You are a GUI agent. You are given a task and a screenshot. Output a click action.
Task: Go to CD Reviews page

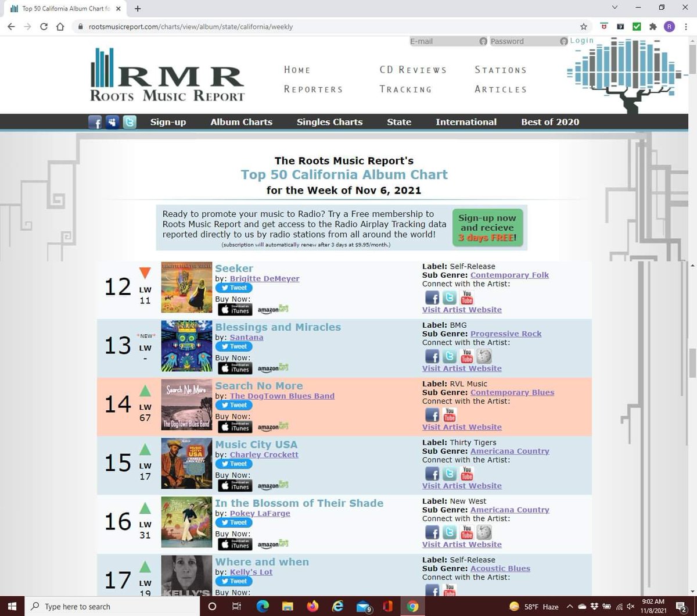[413, 70]
